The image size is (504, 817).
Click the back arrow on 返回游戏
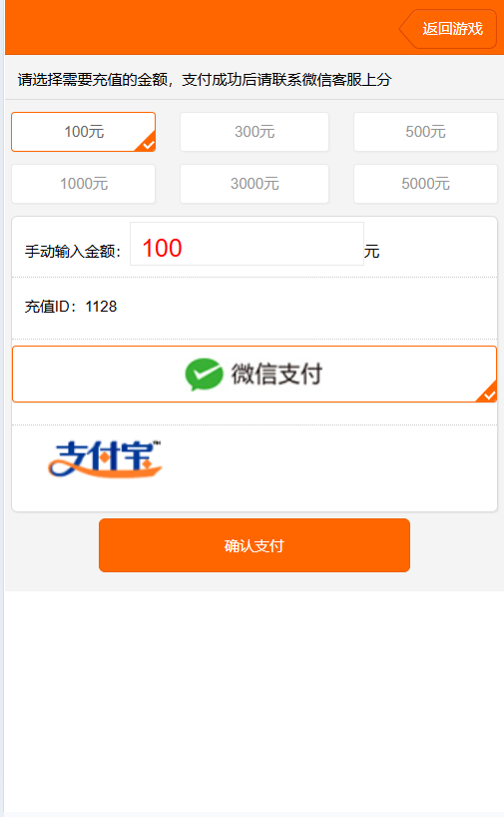[x=406, y=29]
